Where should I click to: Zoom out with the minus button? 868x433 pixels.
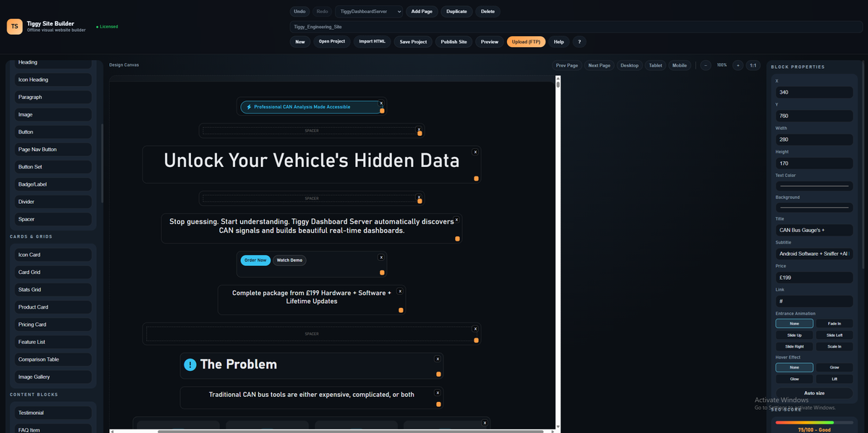tap(706, 65)
